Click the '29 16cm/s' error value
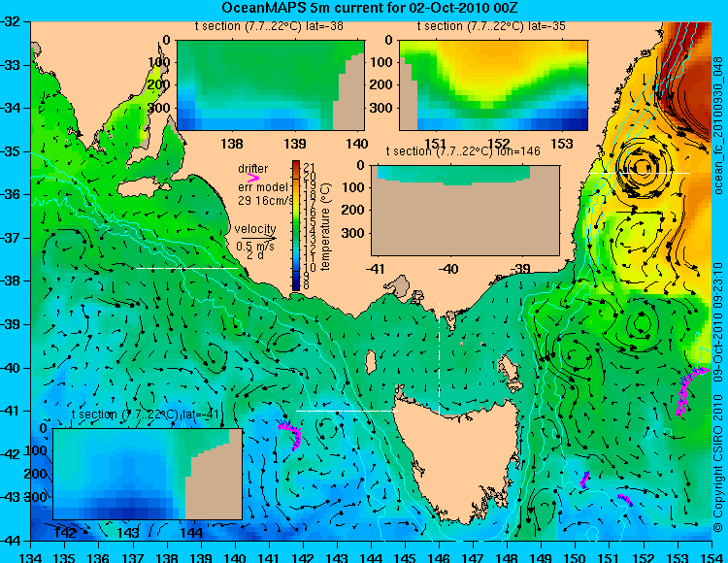The image size is (728, 563). coord(265,201)
